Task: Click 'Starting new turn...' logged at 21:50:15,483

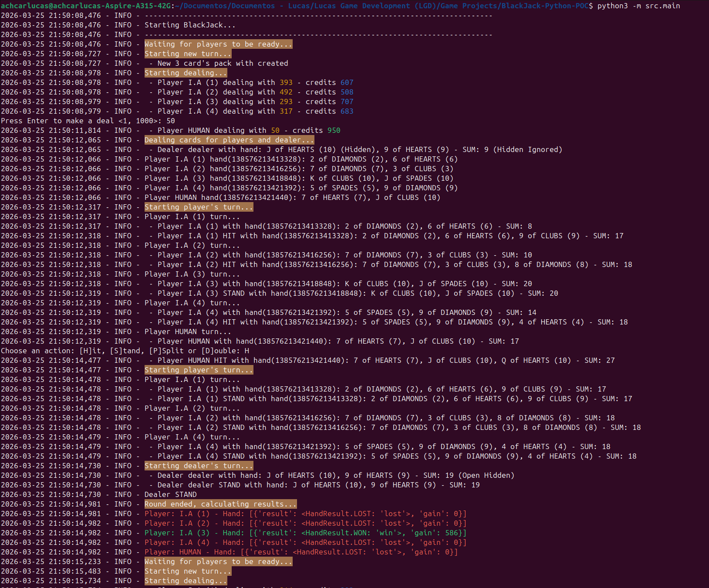Action: coord(188,571)
